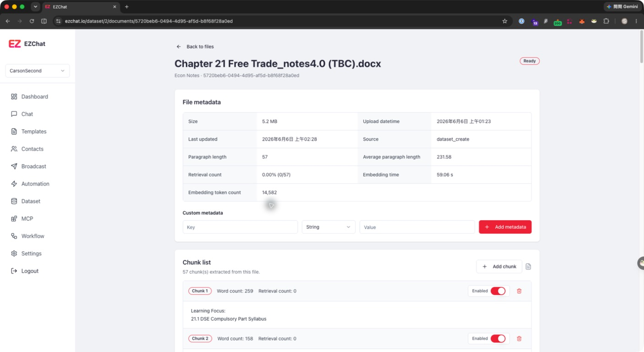644x352 pixels.
Task: Open the String metadata type dropdown
Action: tap(328, 227)
